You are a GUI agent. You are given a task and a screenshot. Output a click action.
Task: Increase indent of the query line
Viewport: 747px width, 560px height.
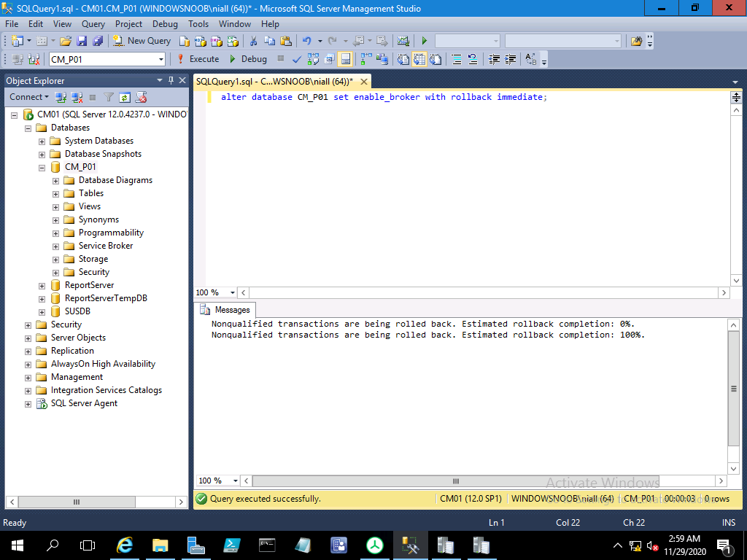(510, 59)
